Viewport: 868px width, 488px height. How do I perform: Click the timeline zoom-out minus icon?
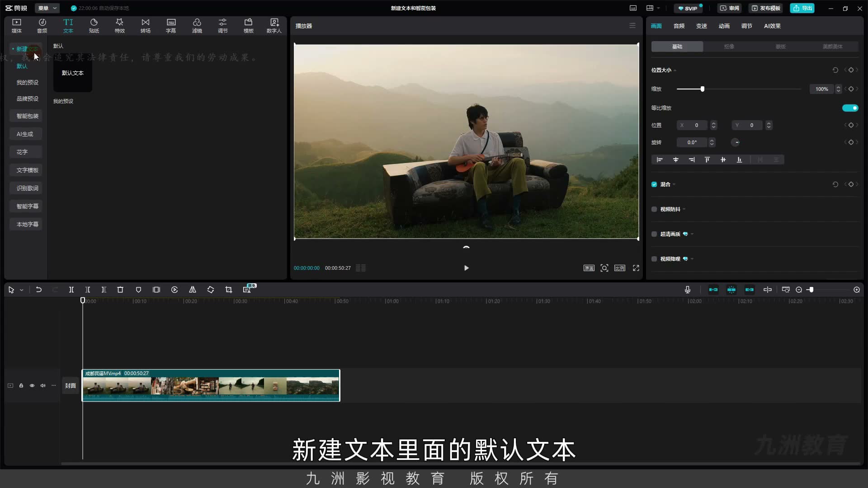click(x=799, y=290)
